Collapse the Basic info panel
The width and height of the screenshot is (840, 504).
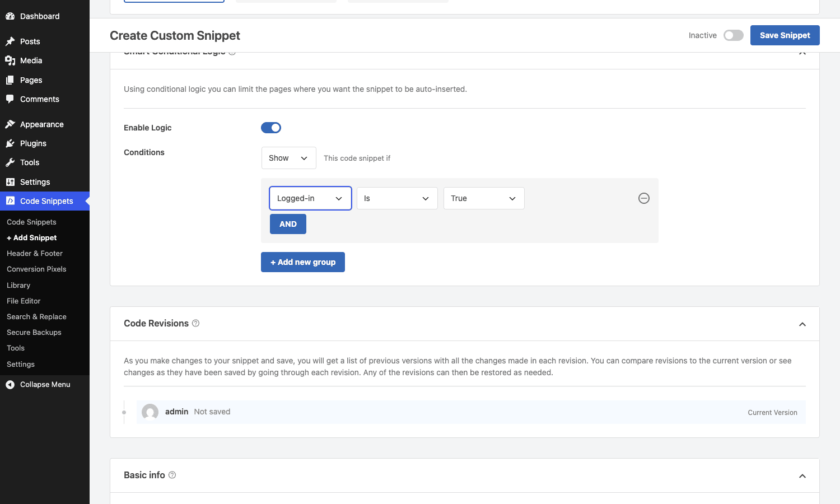802,476
